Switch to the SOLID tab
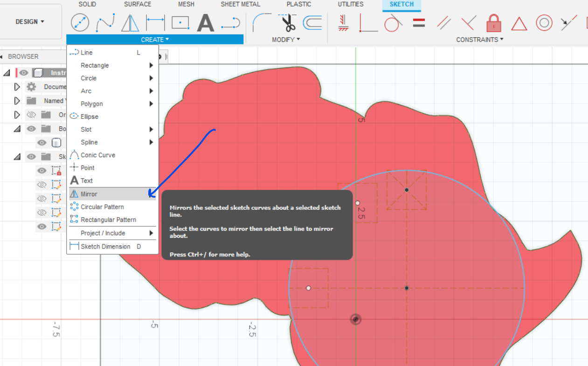 (87, 4)
